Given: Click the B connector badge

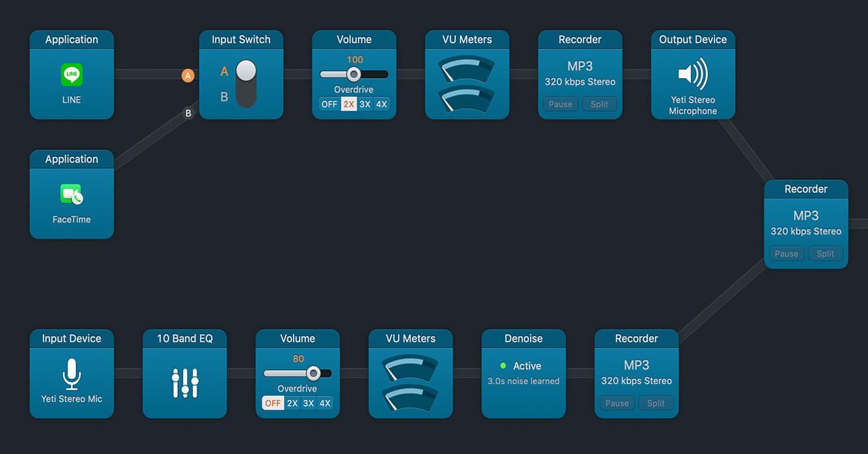Looking at the screenshot, I should pyautogui.click(x=188, y=113).
